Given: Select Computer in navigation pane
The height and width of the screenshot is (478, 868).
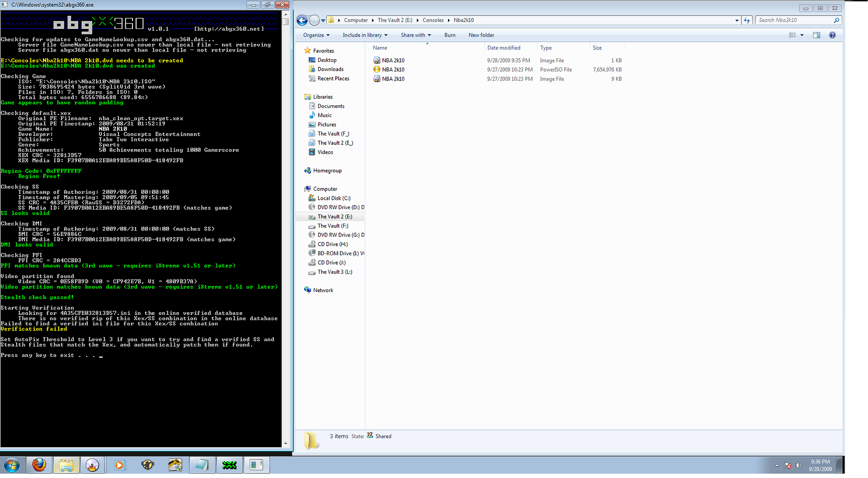Looking at the screenshot, I should (x=325, y=189).
